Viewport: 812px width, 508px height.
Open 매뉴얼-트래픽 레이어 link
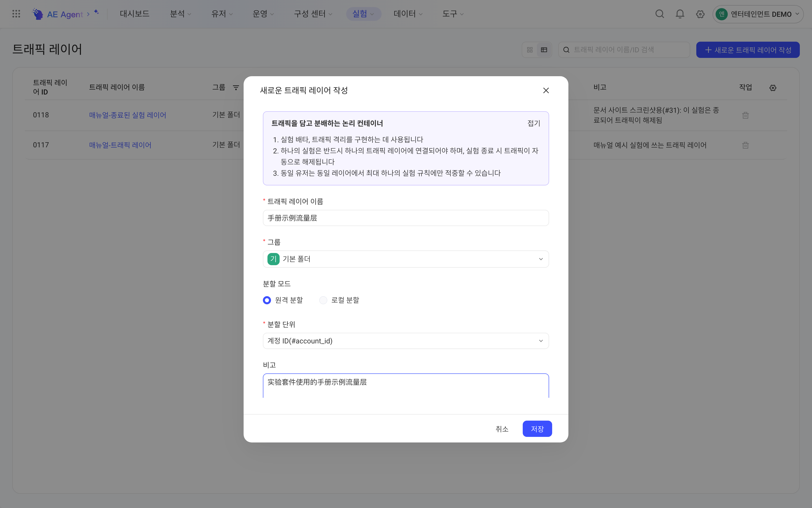[x=120, y=145]
